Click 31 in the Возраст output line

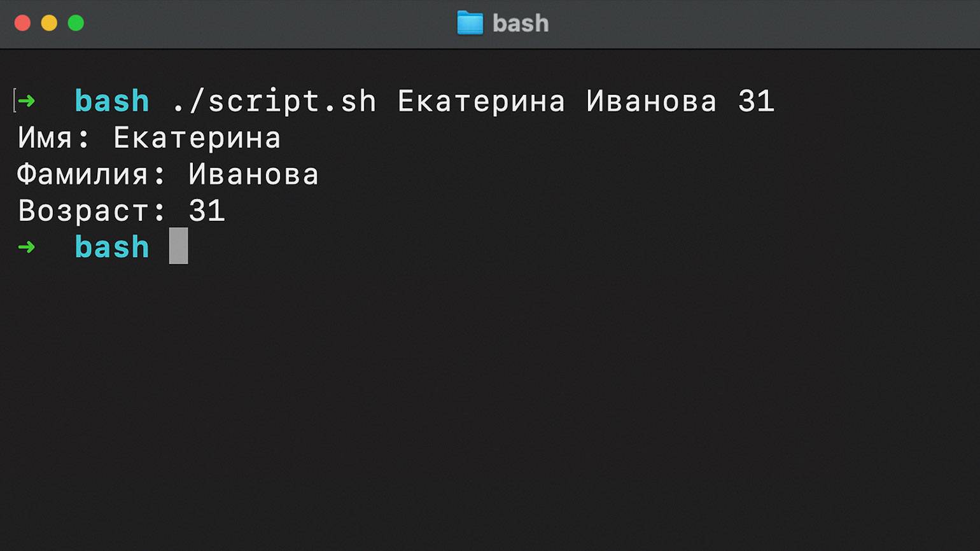coord(207,211)
